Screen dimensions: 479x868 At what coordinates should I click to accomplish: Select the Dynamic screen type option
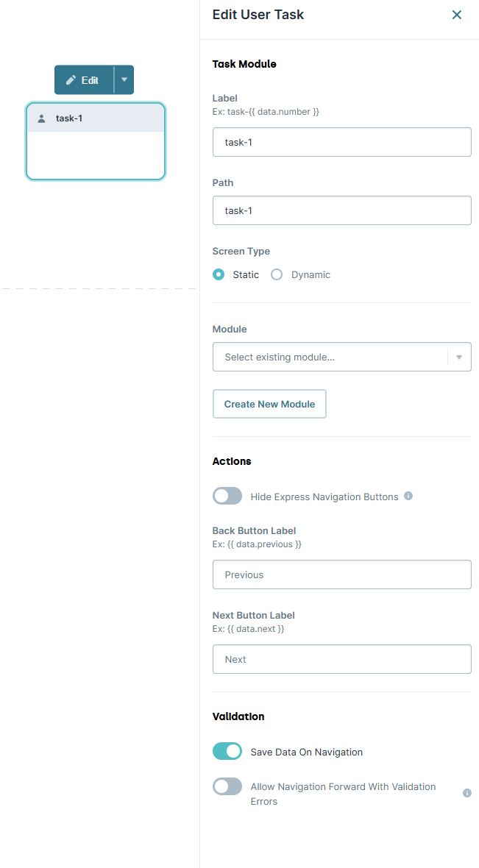click(x=276, y=274)
